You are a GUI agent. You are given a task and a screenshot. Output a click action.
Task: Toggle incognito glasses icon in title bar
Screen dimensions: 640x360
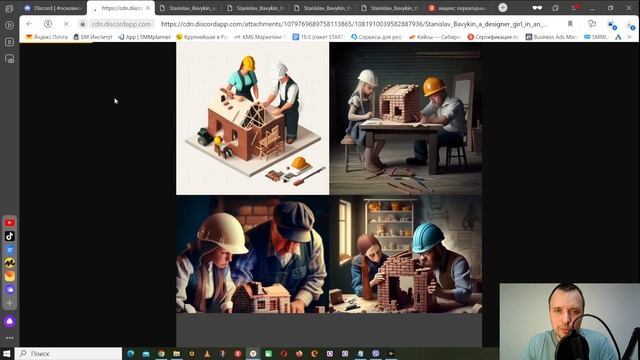pos(537,8)
